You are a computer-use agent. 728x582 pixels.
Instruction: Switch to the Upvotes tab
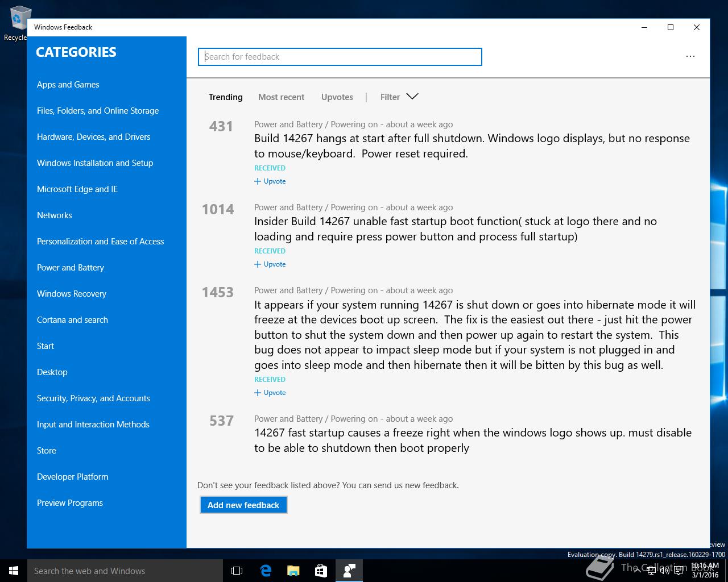point(337,97)
